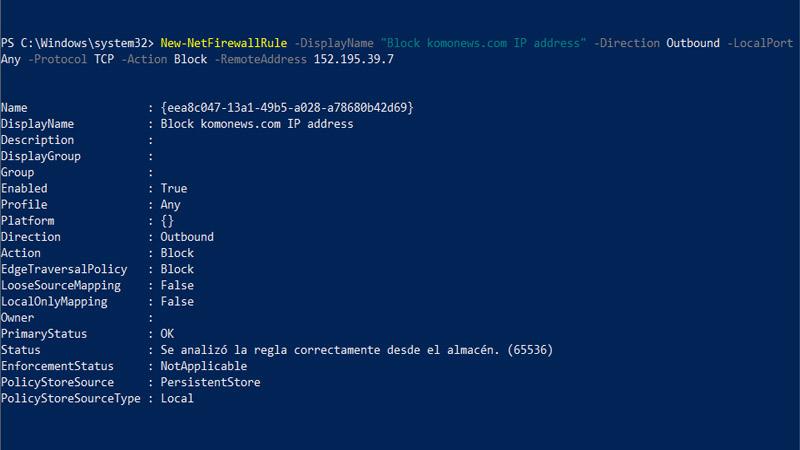This screenshot has height=450, width=800.
Task: Click the EdgeTraversalPolicy property label
Action: [x=63, y=269]
